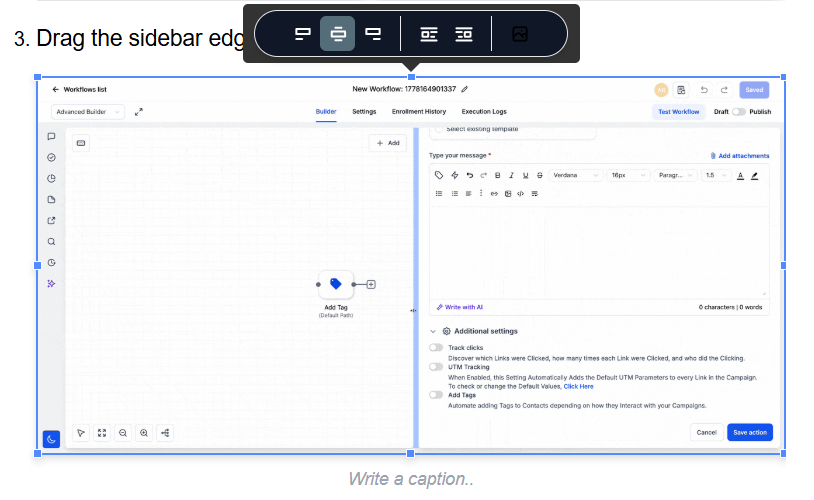Open the text color picker
The width and height of the screenshot is (814, 500).
pyautogui.click(x=740, y=176)
